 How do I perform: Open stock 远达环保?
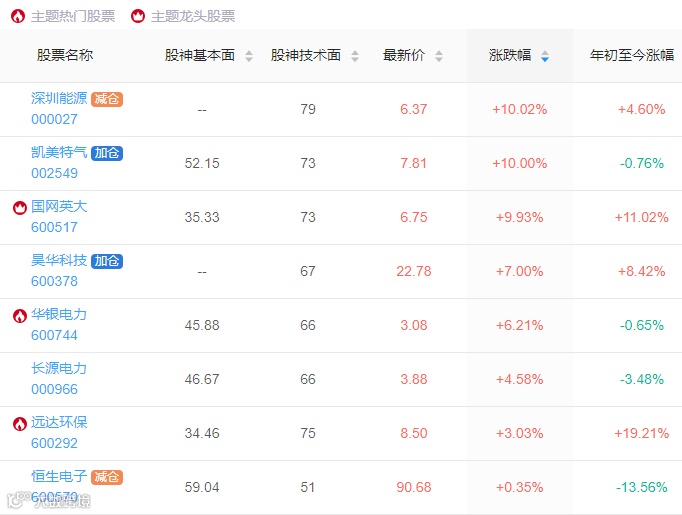coord(59,422)
